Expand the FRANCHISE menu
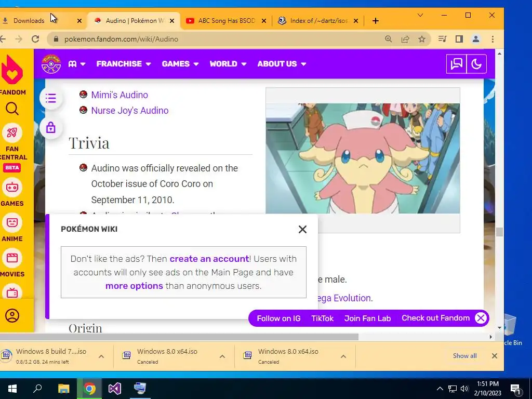The width and height of the screenshot is (532, 399). 124,64
